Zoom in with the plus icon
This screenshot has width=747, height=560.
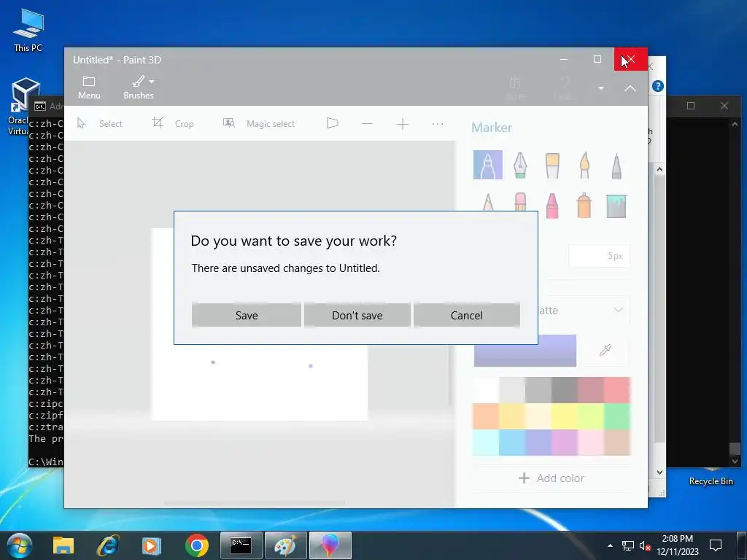pyautogui.click(x=402, y=124)
